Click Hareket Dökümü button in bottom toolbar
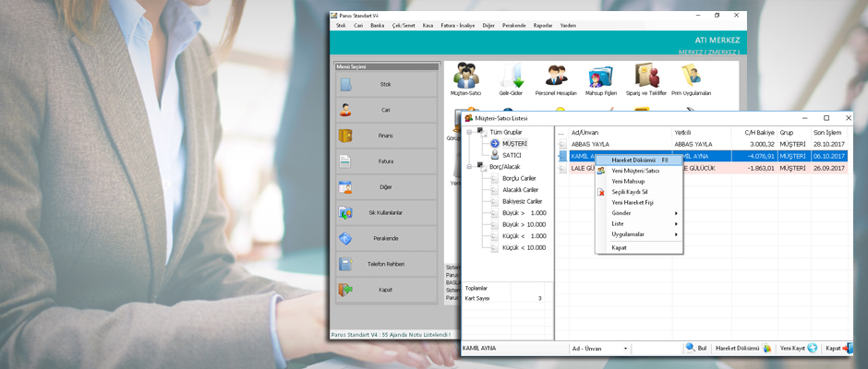 tap(743, 349)
